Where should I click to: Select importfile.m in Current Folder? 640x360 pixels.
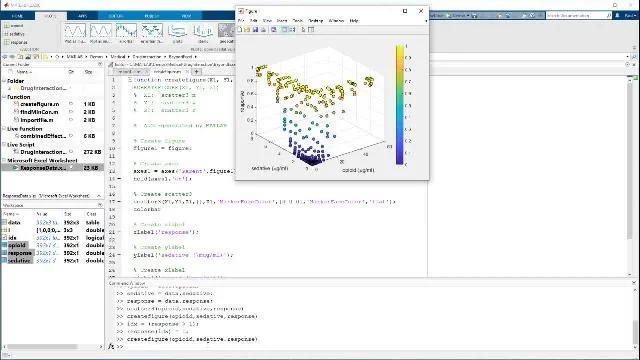click(37, 120)
